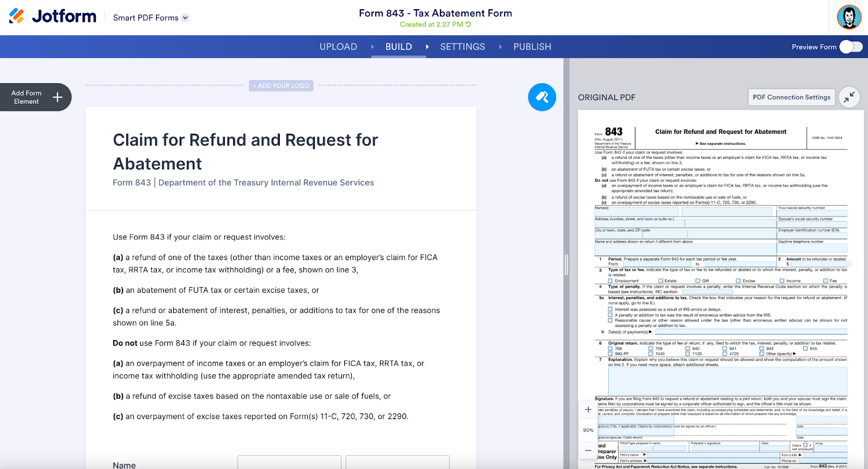Open the user avatar menu
Viewport: 868px width, 469px height.
[848, 17]
